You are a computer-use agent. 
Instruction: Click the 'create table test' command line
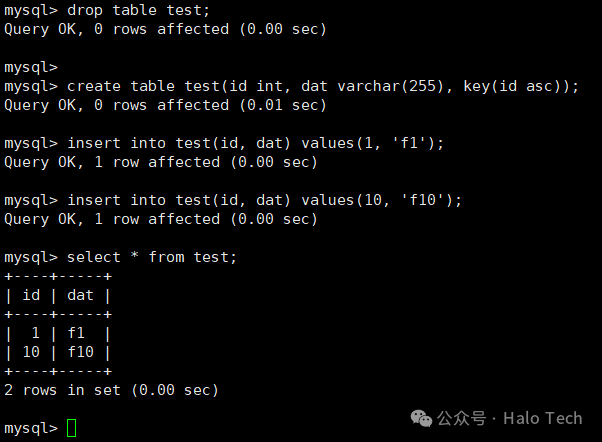[x=291, y=86]
